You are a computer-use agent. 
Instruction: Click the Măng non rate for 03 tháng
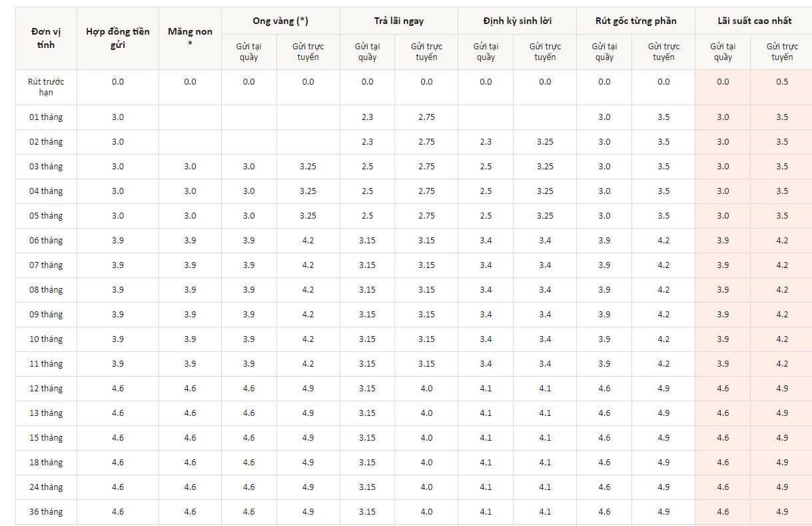[x=190, y=167]
